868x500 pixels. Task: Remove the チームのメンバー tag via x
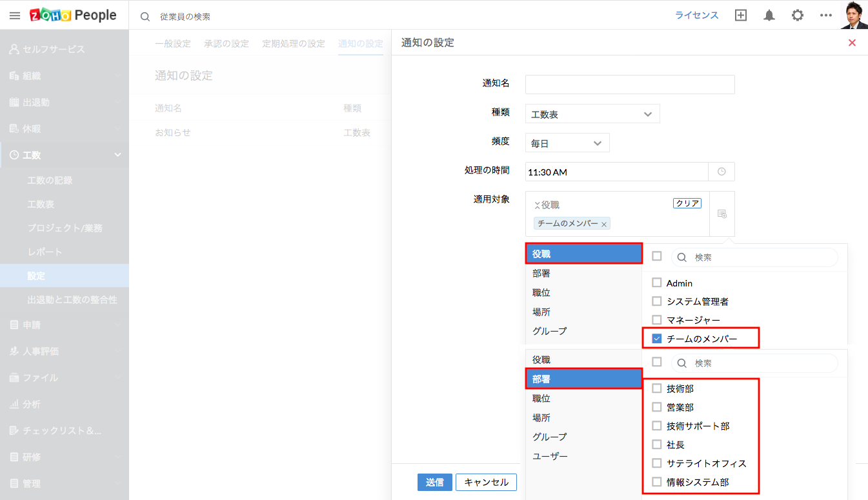click(604, 225)
